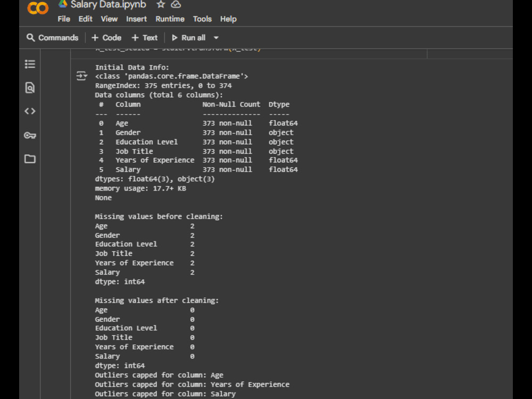Click the 'memory usage: 17.7+ KB' line
Viewport: 532px width, 399px height.
(x=140, y=188)
